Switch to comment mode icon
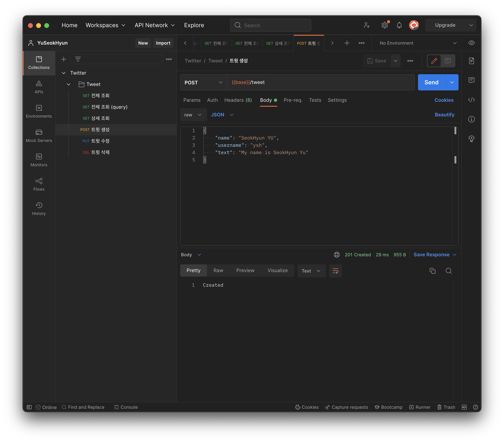Viewport: 504px width, 442px height. coord(447,61)
